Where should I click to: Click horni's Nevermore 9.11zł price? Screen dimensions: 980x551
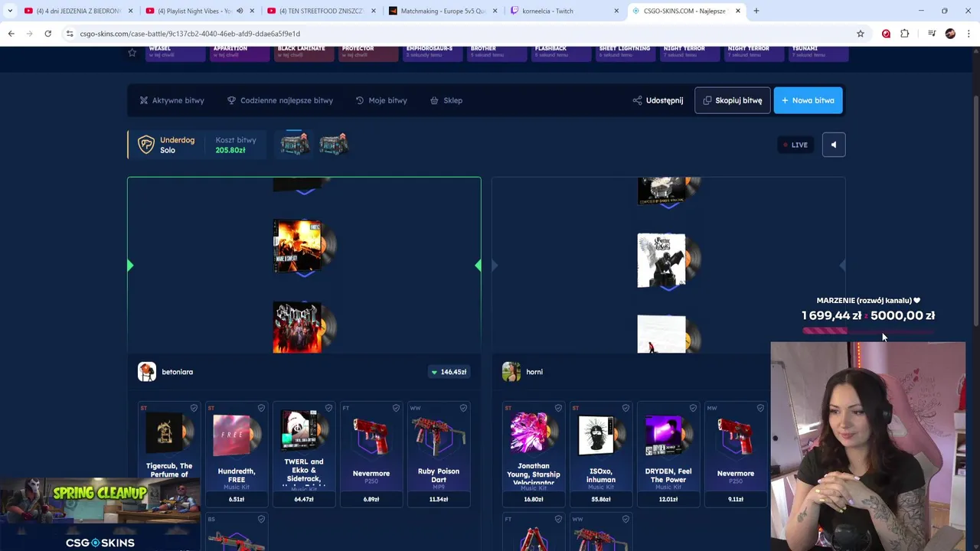pos(736,499)
